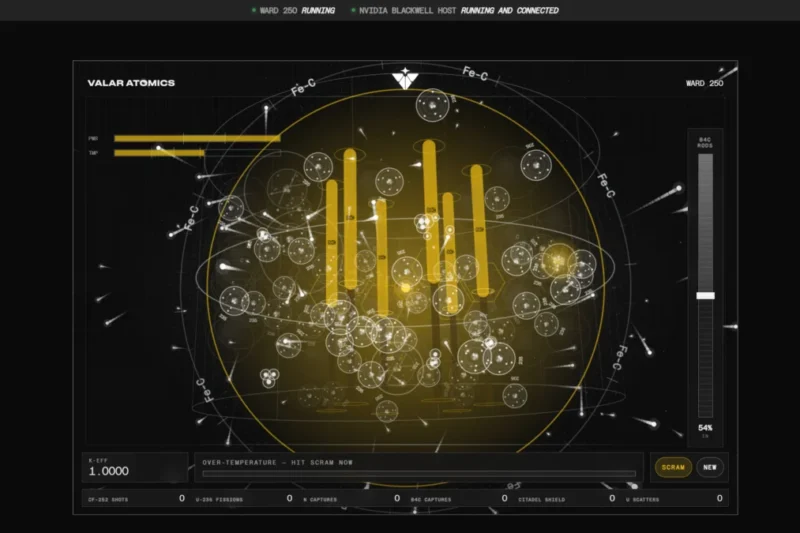Click the WARD 250 label inside game panel
The width and height of the screenshot is (800, 533).
click(705, 83)
